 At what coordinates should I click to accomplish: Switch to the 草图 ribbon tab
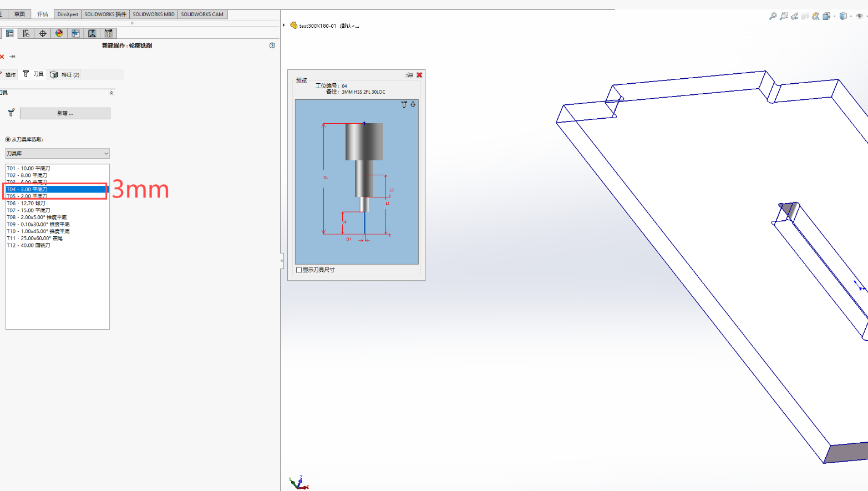[x=19, y=14]
